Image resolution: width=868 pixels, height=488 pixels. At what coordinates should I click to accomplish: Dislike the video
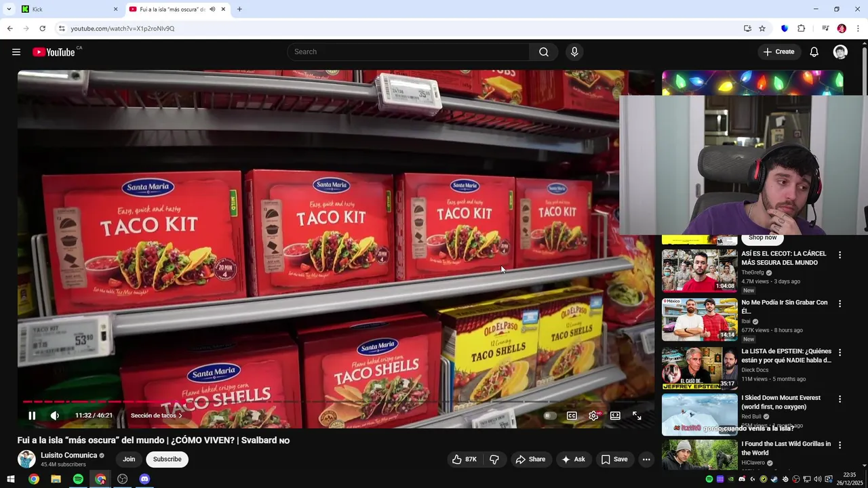(494, 460)
